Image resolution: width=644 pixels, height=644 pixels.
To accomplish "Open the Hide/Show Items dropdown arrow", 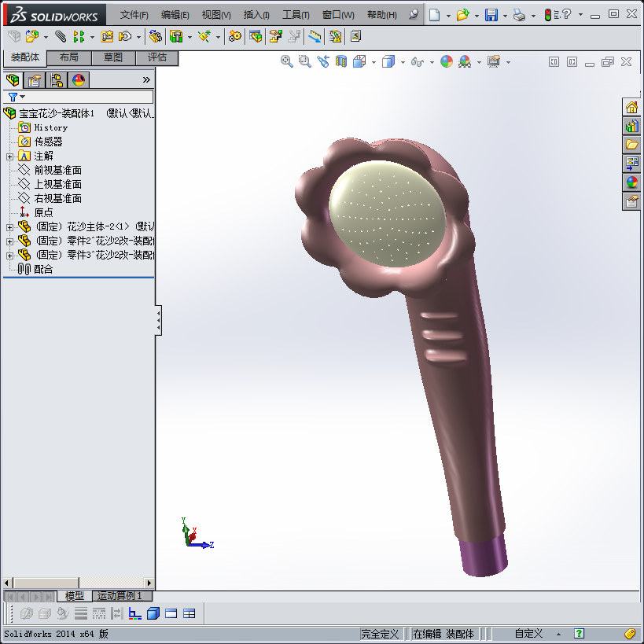I will (432, 62).
